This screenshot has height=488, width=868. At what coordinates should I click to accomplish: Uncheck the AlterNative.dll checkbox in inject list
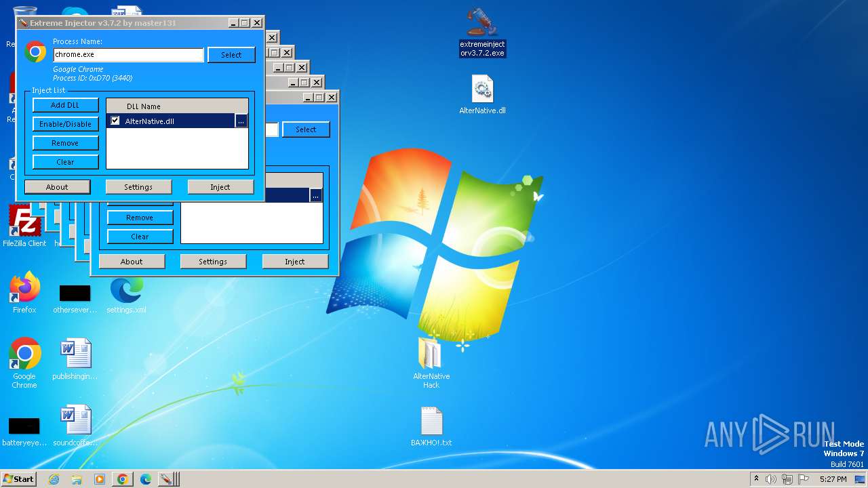point(115,121)
